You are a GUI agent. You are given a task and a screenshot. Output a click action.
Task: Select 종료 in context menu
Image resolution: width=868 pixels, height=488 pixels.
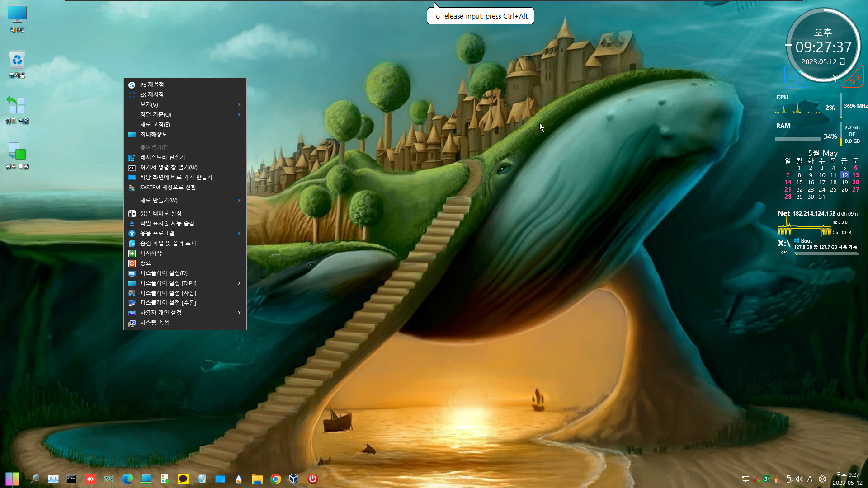coord(185,263)
